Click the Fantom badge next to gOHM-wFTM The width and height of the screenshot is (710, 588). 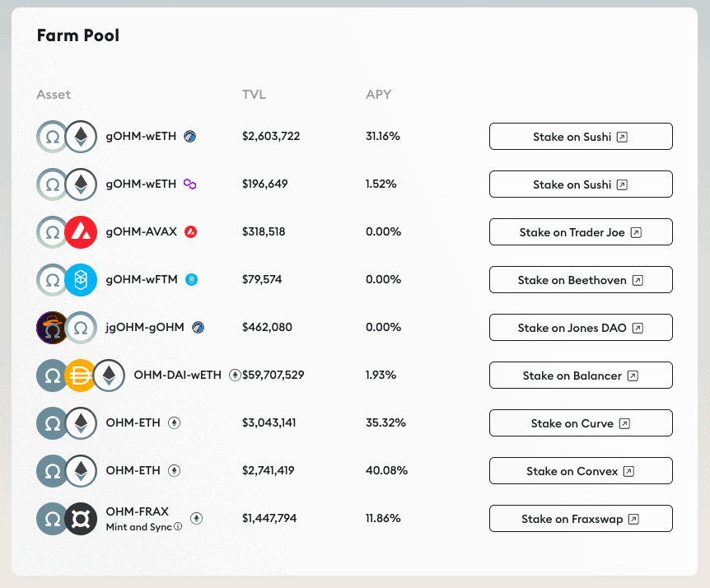191,279
